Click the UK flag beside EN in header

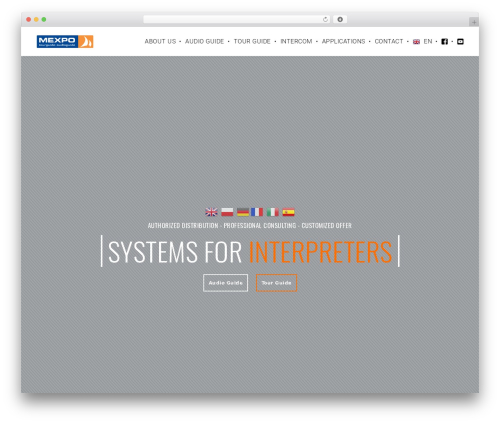tap(416, 42)
